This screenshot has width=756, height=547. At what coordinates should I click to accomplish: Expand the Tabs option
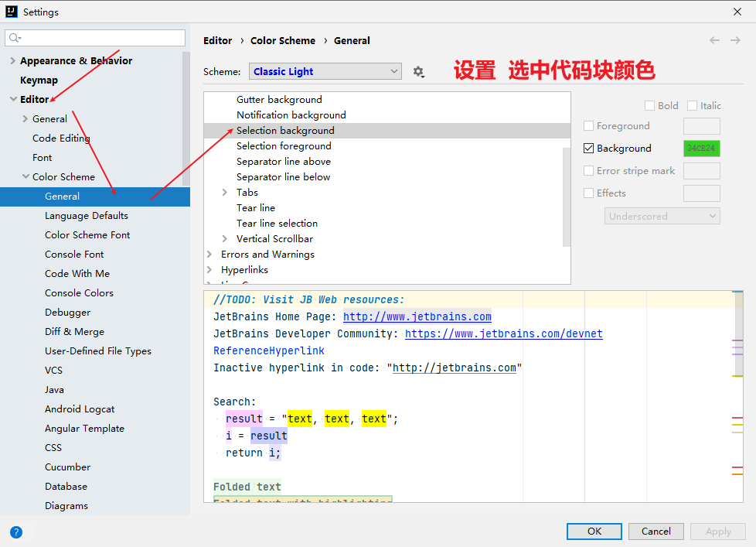click(225, 193)
